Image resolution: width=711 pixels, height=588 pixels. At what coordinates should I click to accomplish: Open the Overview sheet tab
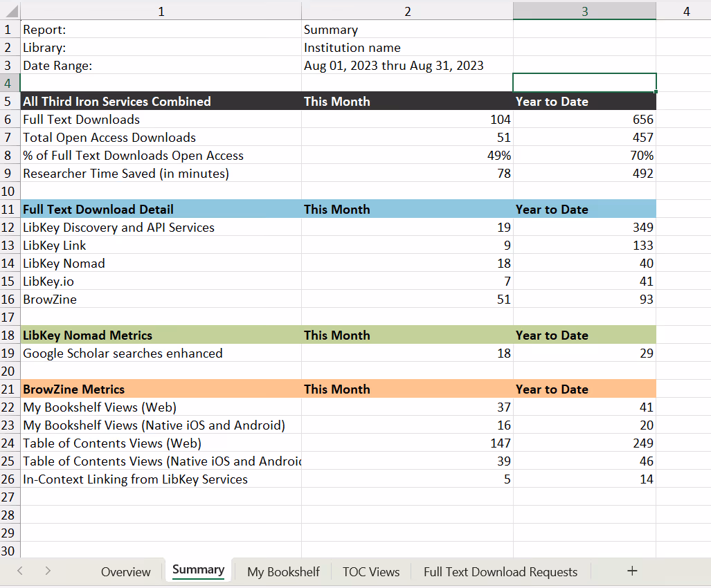[x=125, y=571]
